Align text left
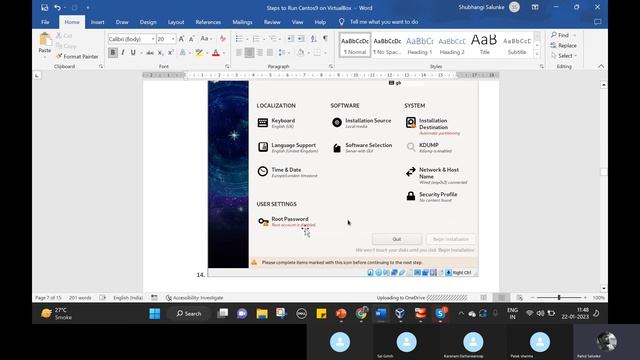The image size is (640, 360). [239, 53]
